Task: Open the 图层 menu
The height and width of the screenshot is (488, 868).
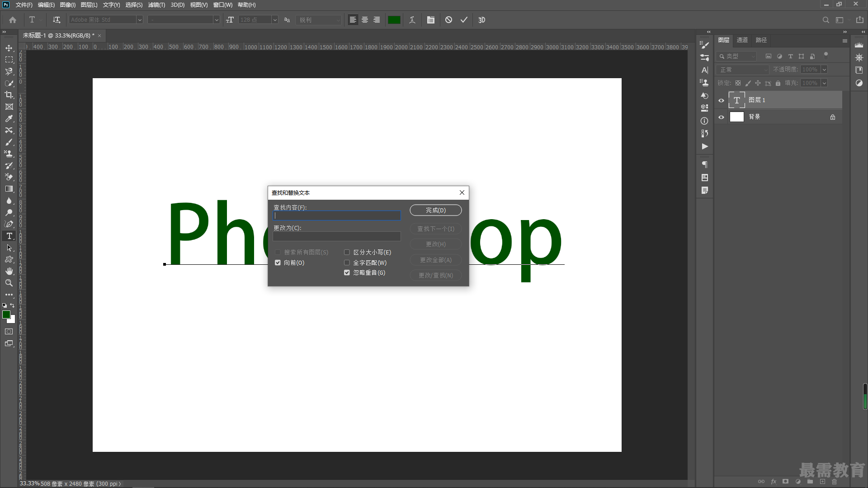Action: [x=89, y=5]
